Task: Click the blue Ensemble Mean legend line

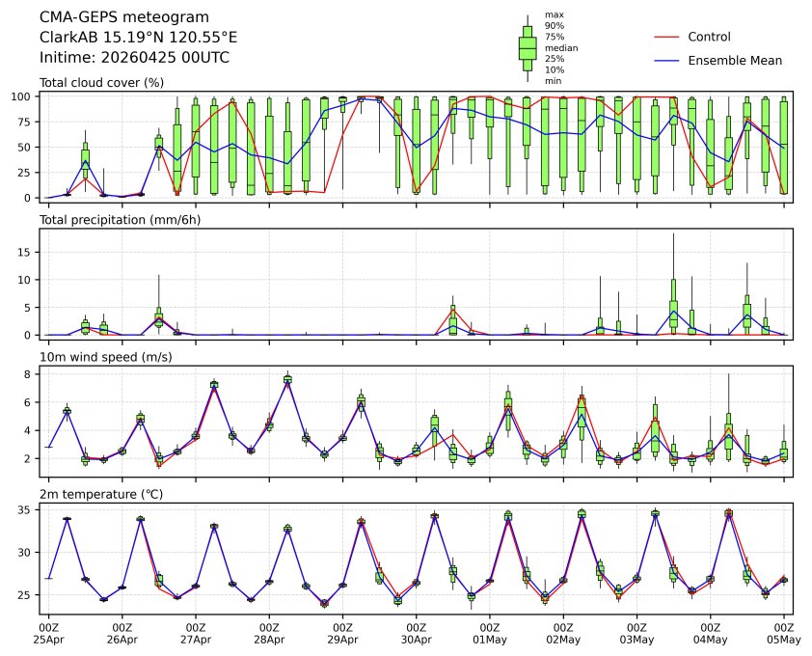Action: [x=667, y=60]
